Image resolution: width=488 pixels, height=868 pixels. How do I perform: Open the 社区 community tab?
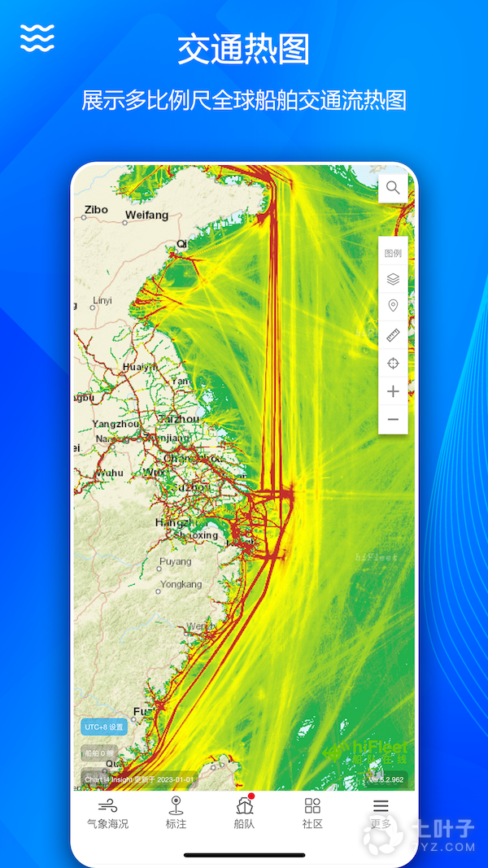click(312, 813)
